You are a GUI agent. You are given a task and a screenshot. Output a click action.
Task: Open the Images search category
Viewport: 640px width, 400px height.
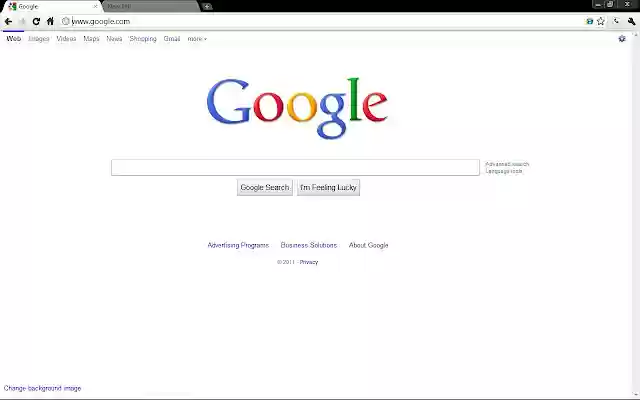tap(39, 39)
